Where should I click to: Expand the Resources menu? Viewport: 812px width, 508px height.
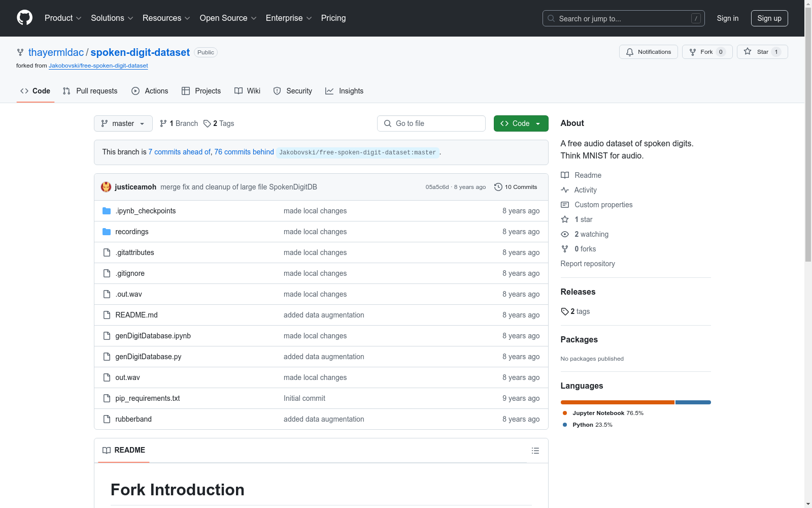click(166, 18)
